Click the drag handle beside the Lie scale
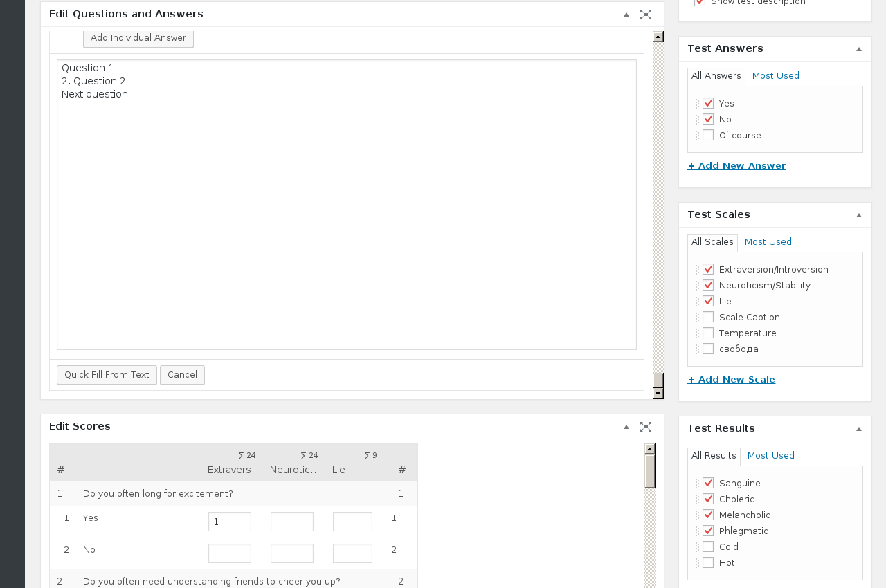Screen dimensions: 886x588 pos(697,302)
